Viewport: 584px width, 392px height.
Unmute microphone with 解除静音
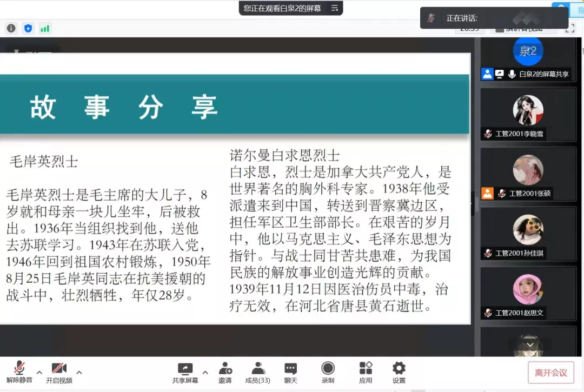[x=19, y=372]
